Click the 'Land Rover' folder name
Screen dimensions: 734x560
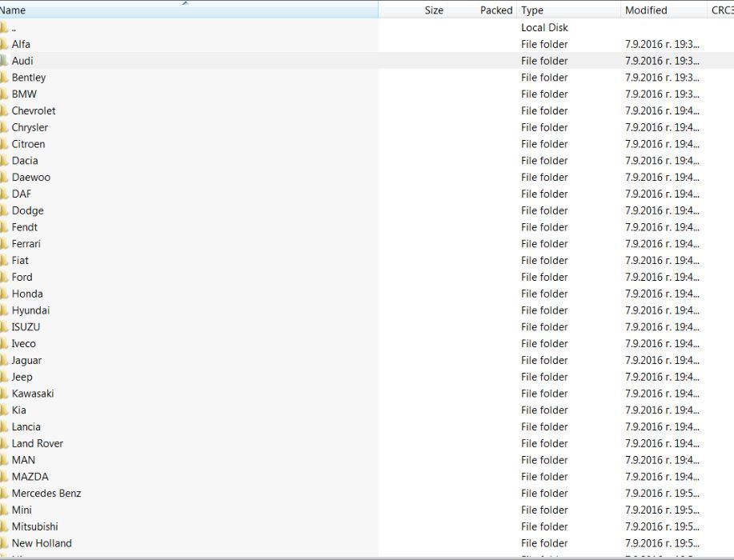[38, 443]
